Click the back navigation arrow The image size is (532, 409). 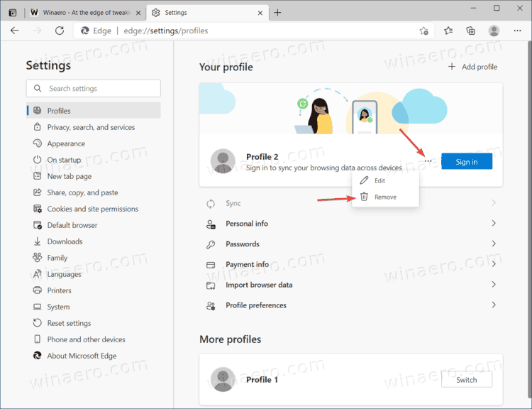(x=15, y=31)
